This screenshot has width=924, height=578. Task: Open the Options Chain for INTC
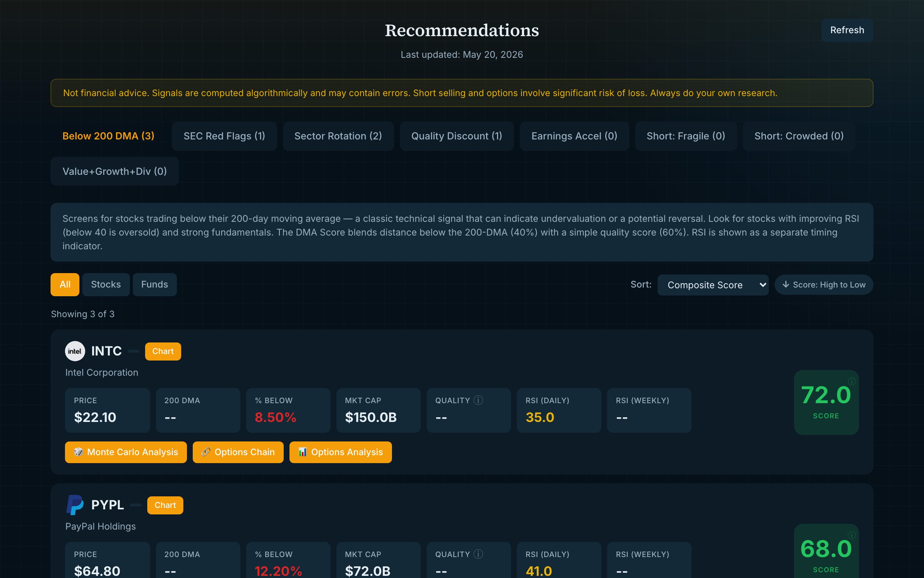[238, 452]
